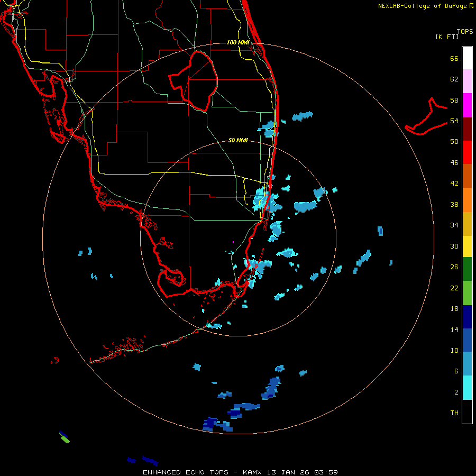Click the [K FT] units label
This screenshot has width=476, height=476.
[x=447, y=36]
